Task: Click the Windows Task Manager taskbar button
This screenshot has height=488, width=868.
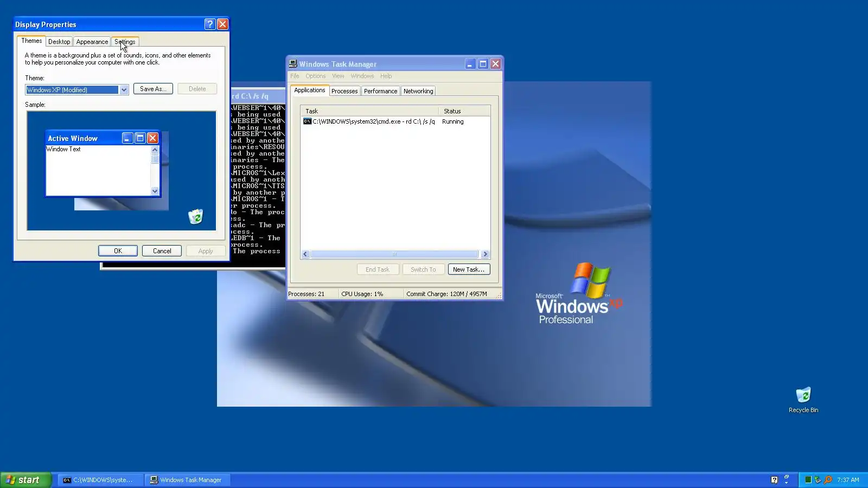Action: pyautogui.click(x=187, y=480)
